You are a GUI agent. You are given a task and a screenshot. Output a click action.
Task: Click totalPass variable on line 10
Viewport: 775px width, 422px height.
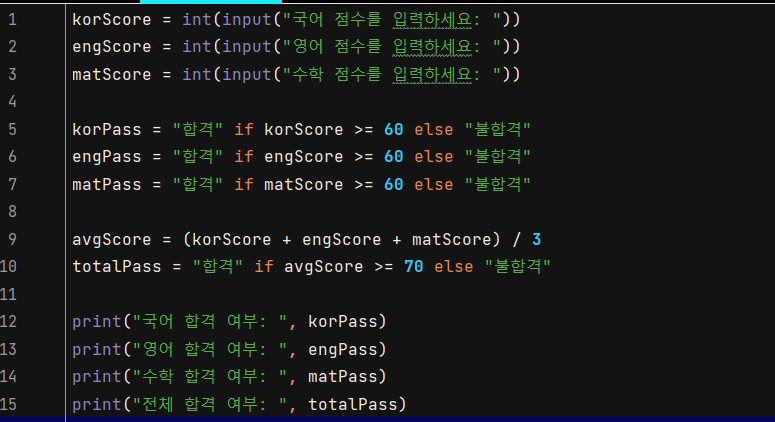pos(117,267)
